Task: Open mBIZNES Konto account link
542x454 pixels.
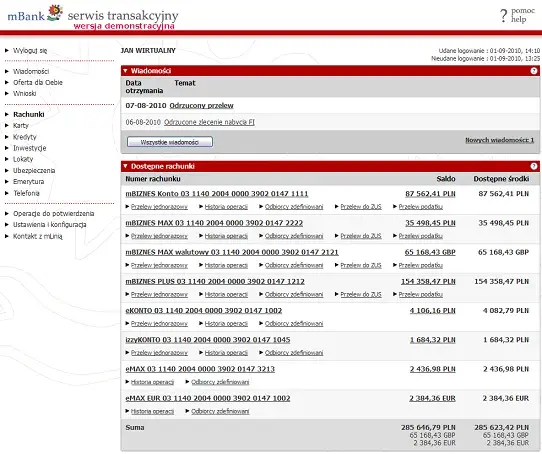Action: coord(217,194)
